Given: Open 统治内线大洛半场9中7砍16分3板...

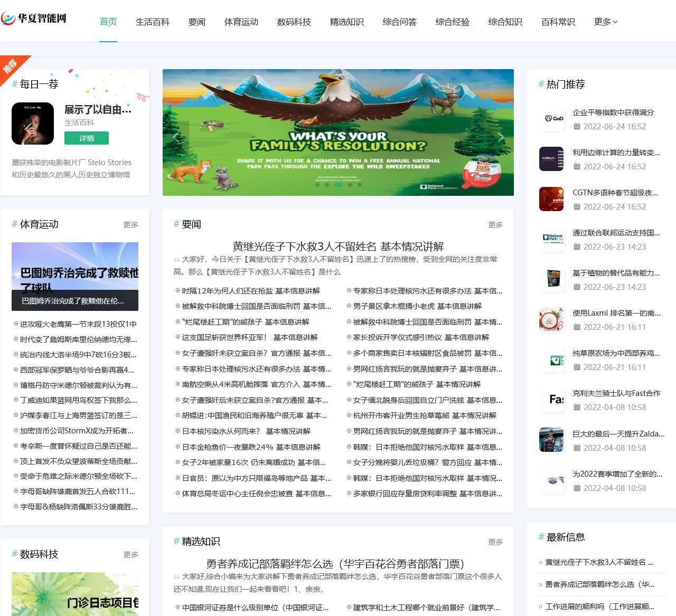Looking at the screenshot, I should (x=78, y=355).
